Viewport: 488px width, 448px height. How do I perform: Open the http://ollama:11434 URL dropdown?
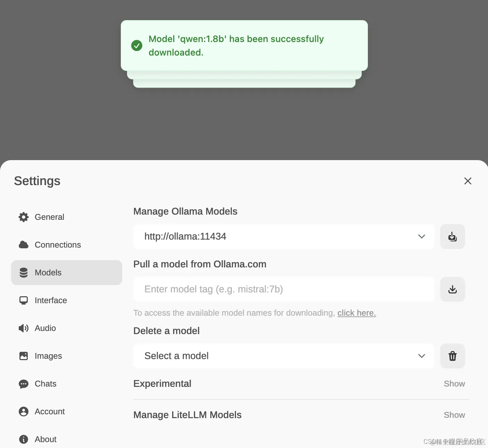coord(284,237)
